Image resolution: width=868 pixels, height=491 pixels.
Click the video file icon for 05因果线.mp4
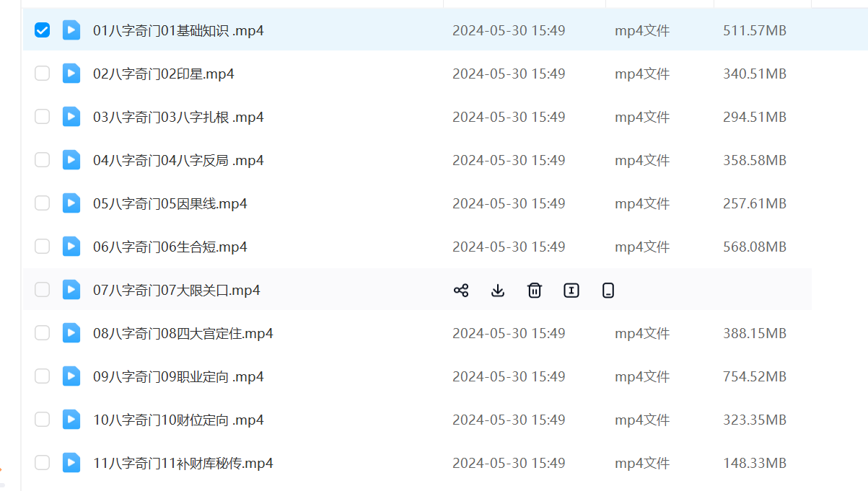(x=71, y=203)
